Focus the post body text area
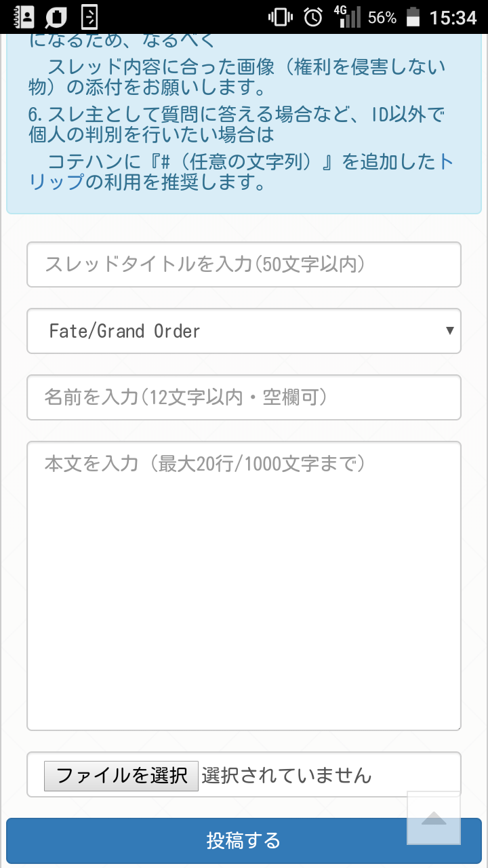 [x=244, y=586]
